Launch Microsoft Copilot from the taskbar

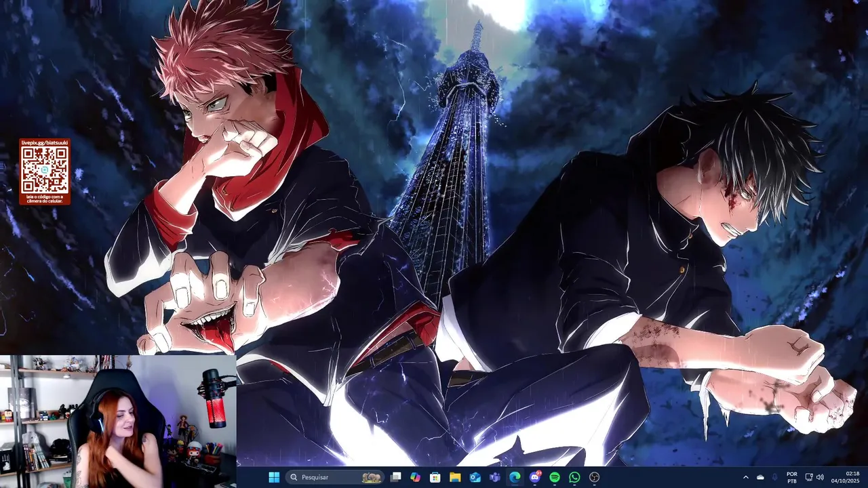coord(415,477)
